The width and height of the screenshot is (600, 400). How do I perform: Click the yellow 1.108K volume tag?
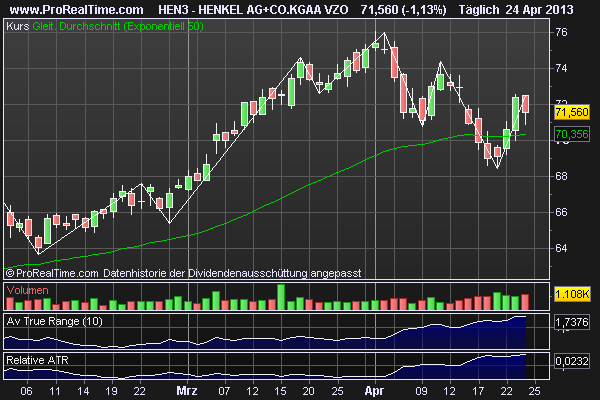[x=572, y=294]
